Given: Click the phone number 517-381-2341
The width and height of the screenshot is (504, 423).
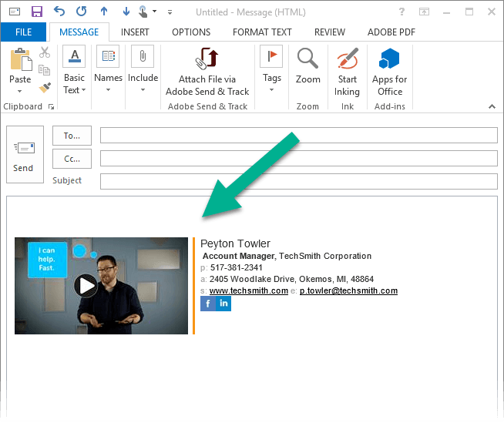Looking at the screenshot, I should [x=237, y=267].
